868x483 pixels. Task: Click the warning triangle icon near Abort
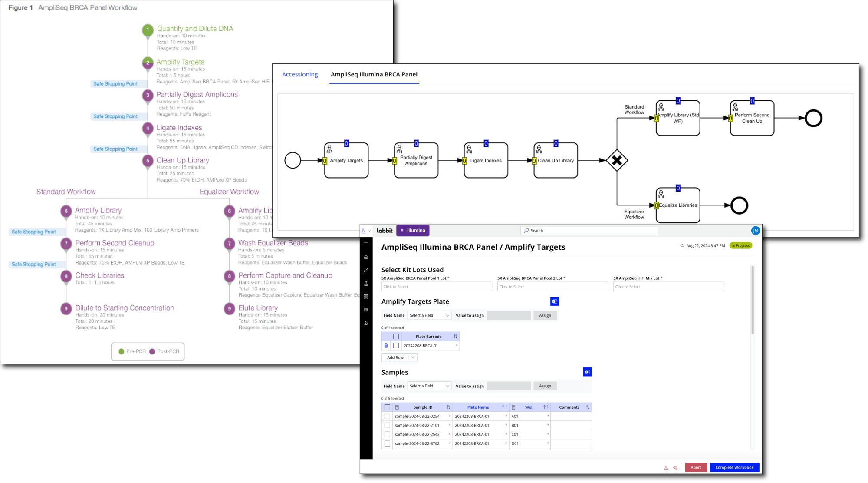666,468
